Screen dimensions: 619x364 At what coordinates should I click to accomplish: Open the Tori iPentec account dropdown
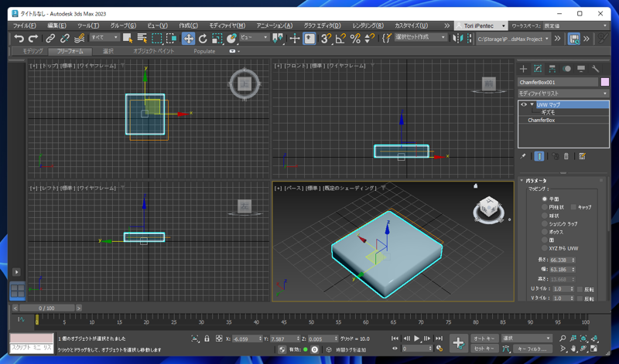point(480,26)
